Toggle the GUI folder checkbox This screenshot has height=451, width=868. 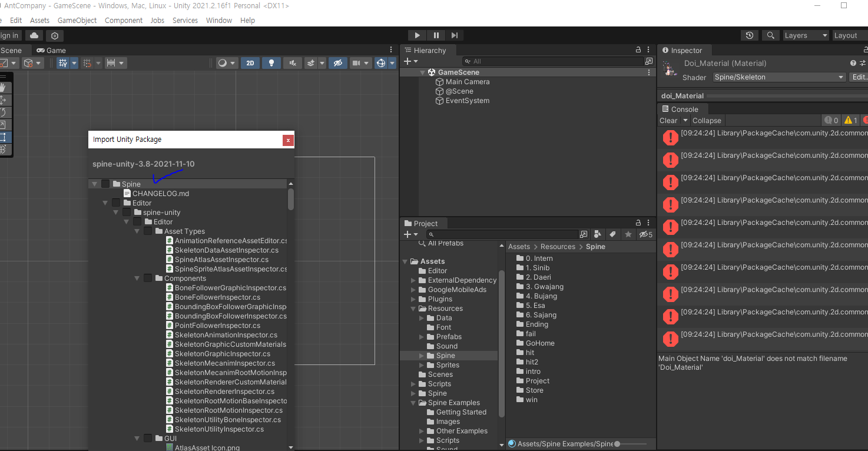(148, 438)
